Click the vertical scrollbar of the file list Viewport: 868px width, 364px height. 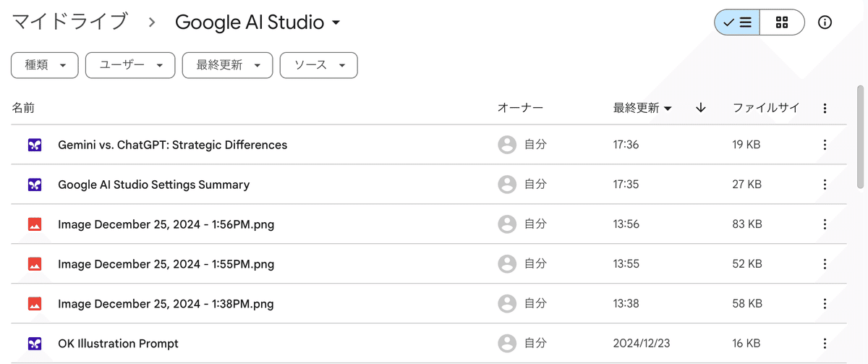click(860, 137)
